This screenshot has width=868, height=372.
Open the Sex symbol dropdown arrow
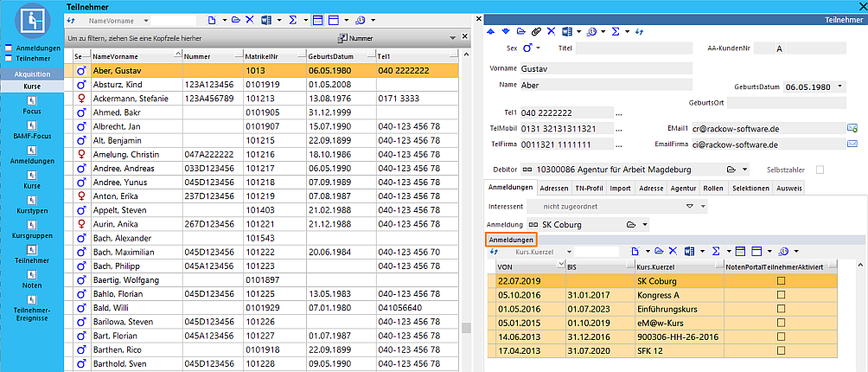[x=538, y=48]
